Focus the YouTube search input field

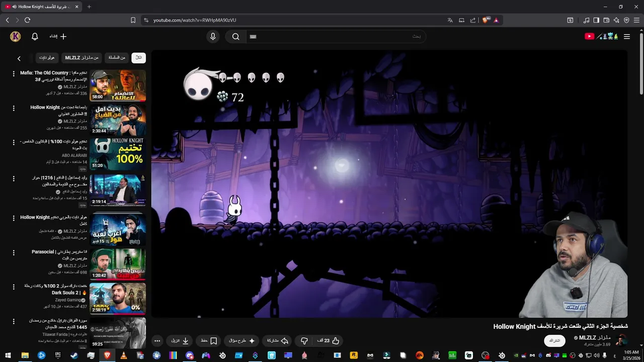(x=336, y=36)
